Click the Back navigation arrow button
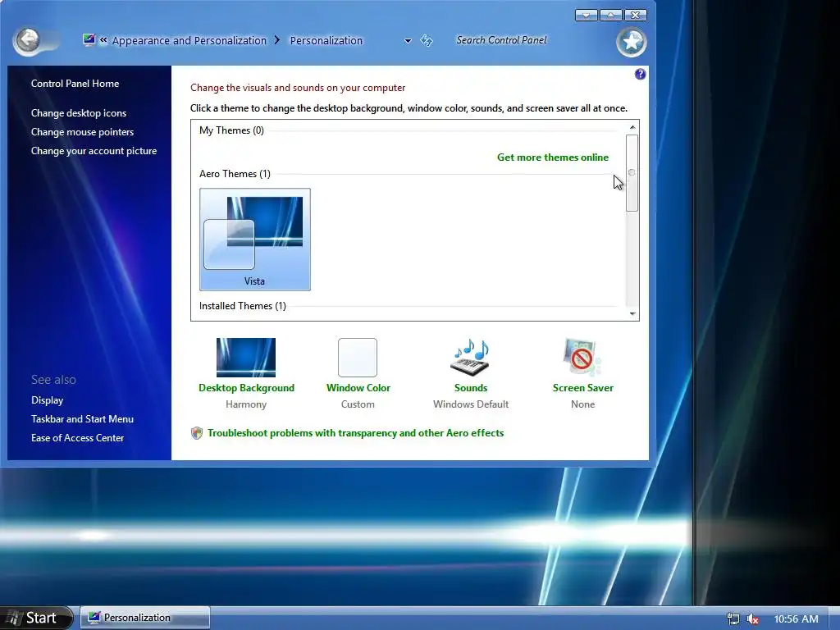The height and width of the screenshot is (630, 840). point(28,40)
